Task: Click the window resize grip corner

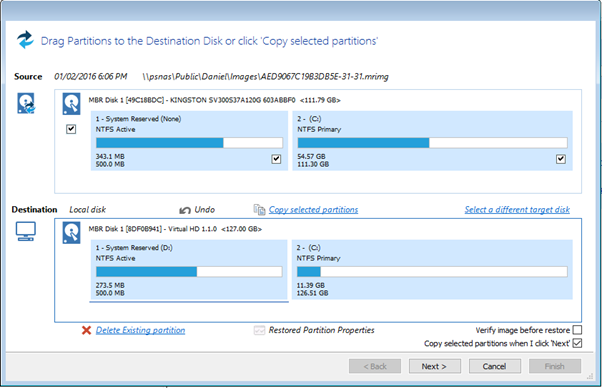Action: (x=590, y=377)
